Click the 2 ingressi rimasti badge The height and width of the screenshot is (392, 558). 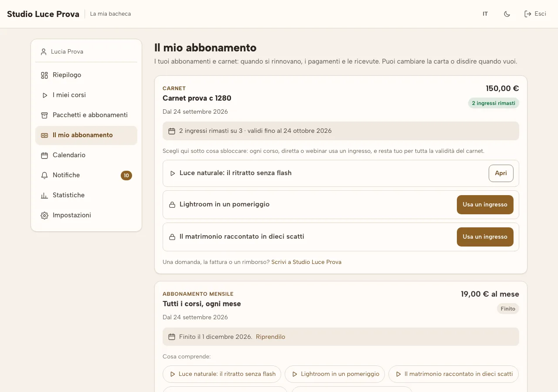(493, 103)
